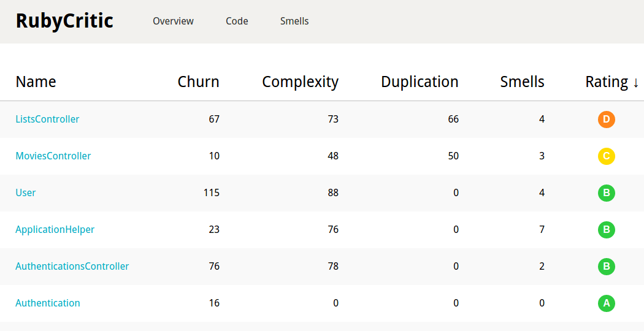Open the MoviesController link
Viewport: 644px width, 331px height.
pyautogui.click(x=53, y=156)
